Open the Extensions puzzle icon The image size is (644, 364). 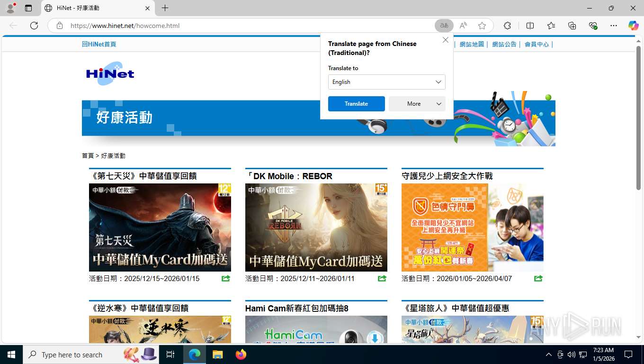click(x=507, y=26)
